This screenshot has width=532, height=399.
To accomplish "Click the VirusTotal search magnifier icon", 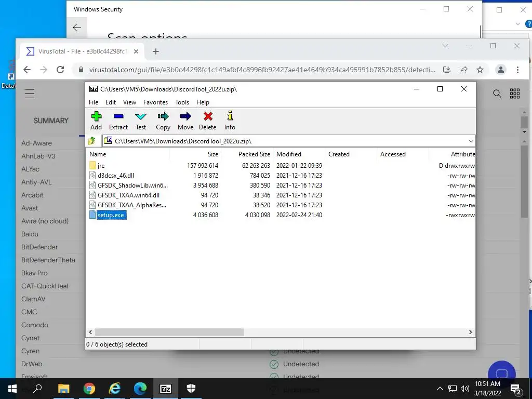I will click(497, 94).
